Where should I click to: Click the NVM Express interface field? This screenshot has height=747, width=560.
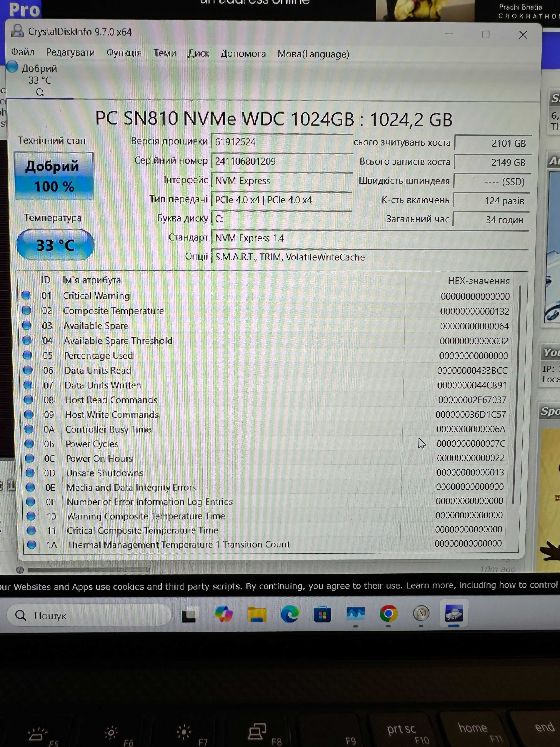coord(282,181)
